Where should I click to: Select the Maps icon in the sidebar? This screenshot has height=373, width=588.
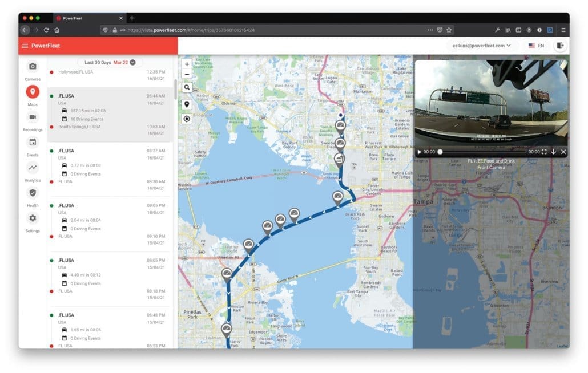pos(33,93)
